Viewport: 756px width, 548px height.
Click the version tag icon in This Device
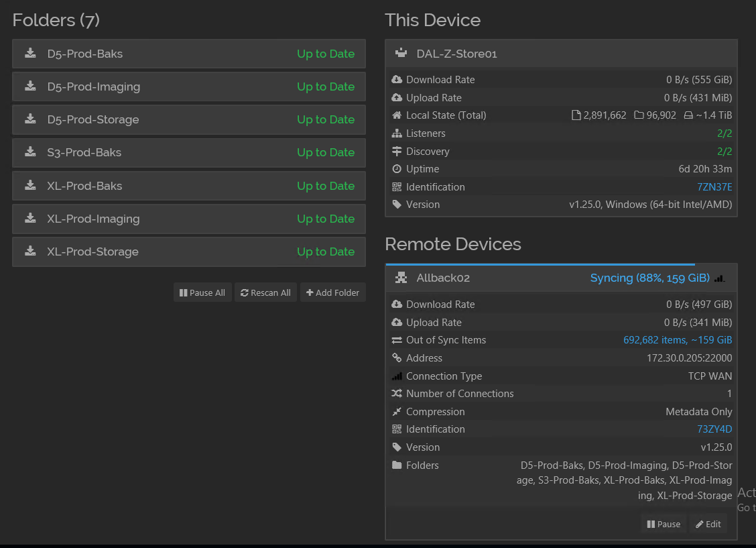click(x=397, y=205)
